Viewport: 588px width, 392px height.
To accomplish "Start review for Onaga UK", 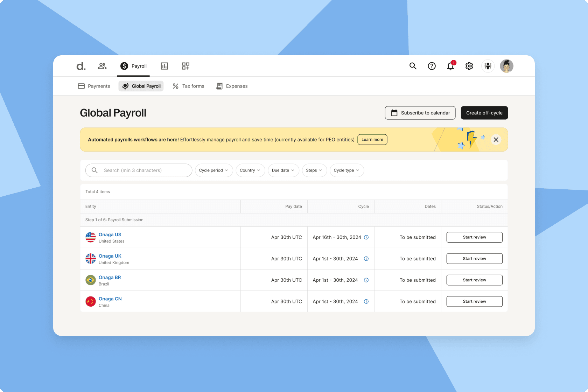I will pyautogui.click(x=475, y=259).
